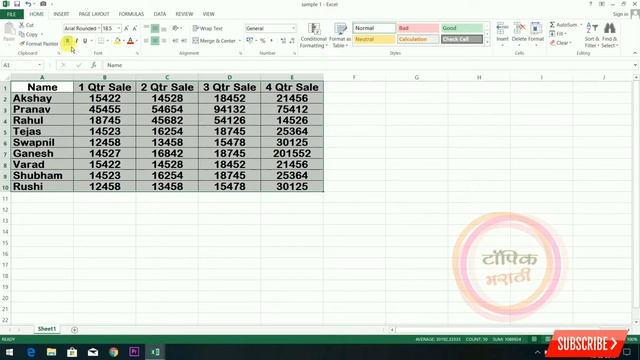Switch to the PAGE LAYOUT tab
This screenshot has width=640, height=360.
94,14
